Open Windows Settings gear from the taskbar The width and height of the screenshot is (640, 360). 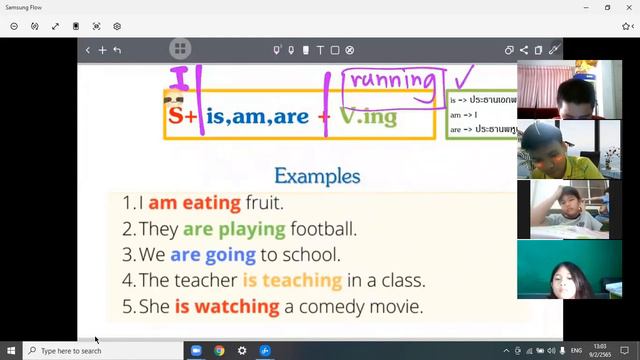(242, 351)
